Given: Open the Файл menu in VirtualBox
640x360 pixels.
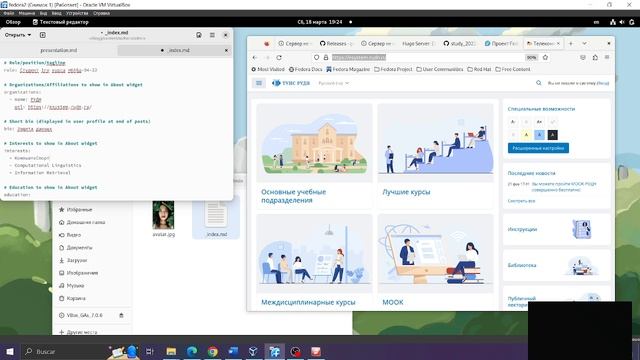Looking at the screenshot, I should [9, 13].
